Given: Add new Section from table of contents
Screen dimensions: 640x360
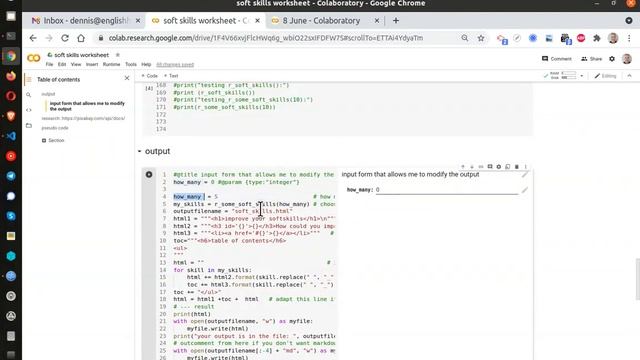Looking at the screenshot, I should (53, 140).
